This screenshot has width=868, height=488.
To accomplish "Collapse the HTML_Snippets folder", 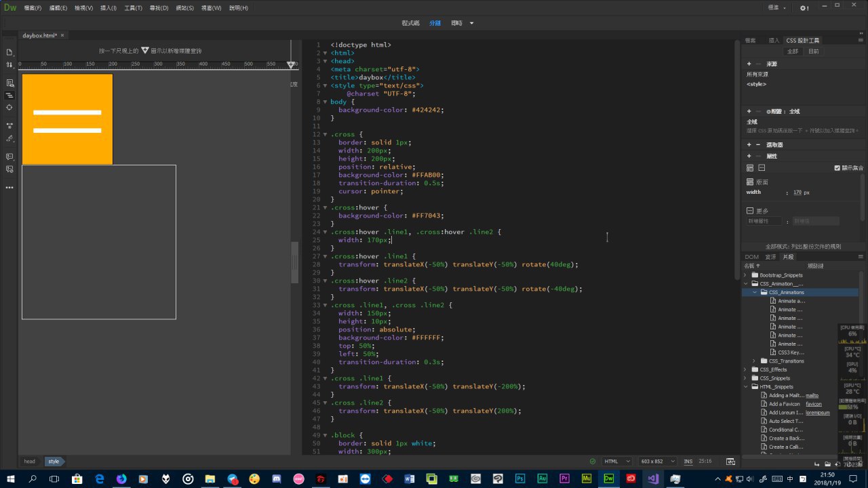I will tap(745, 387).
